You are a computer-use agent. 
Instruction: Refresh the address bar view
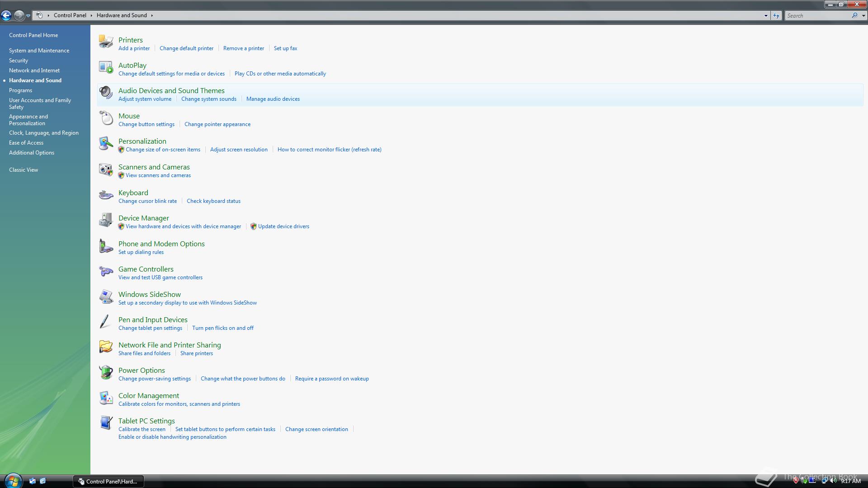point(776,15)
